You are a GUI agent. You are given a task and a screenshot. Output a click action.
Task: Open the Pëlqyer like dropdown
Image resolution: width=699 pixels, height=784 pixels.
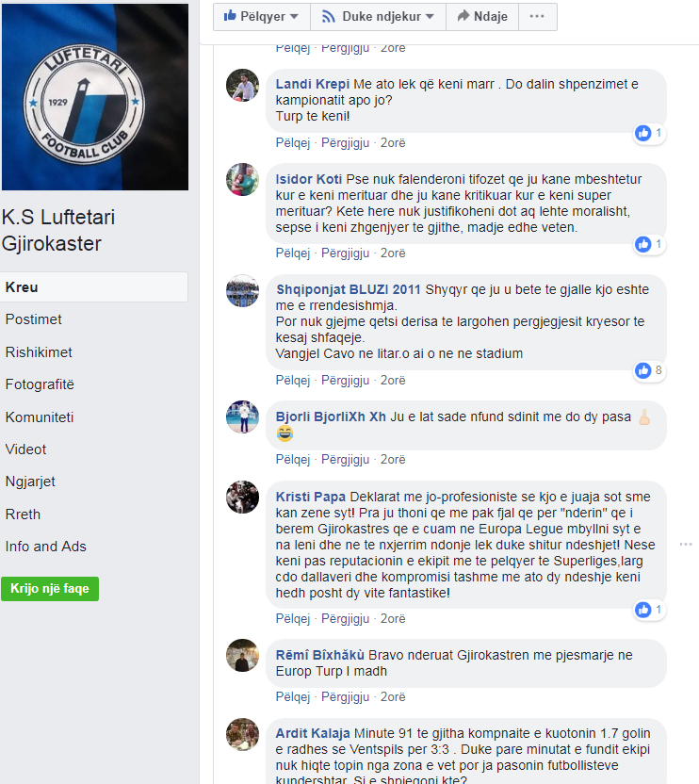262,17
